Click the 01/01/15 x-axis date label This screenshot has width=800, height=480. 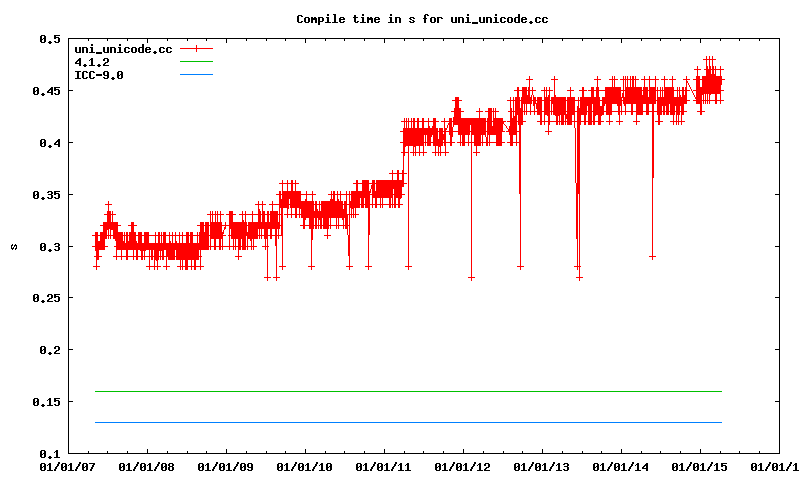point(700,467)
